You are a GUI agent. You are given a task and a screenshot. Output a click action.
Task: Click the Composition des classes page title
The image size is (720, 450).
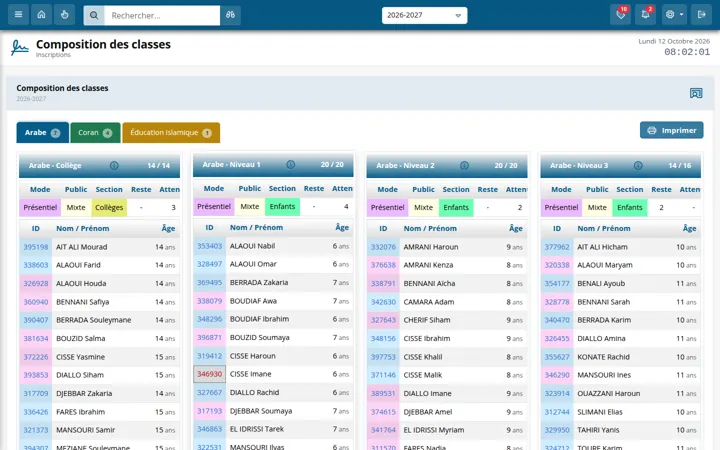pyautogui.click(x=103, y=44)
